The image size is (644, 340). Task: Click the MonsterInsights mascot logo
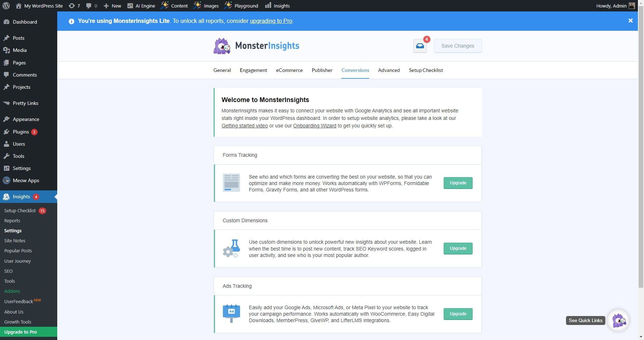pos(221,46)
